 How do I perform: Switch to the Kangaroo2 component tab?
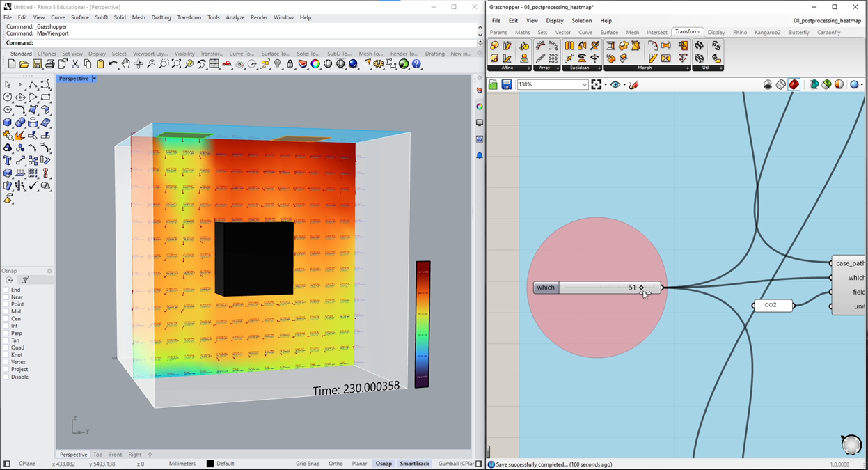768,32
